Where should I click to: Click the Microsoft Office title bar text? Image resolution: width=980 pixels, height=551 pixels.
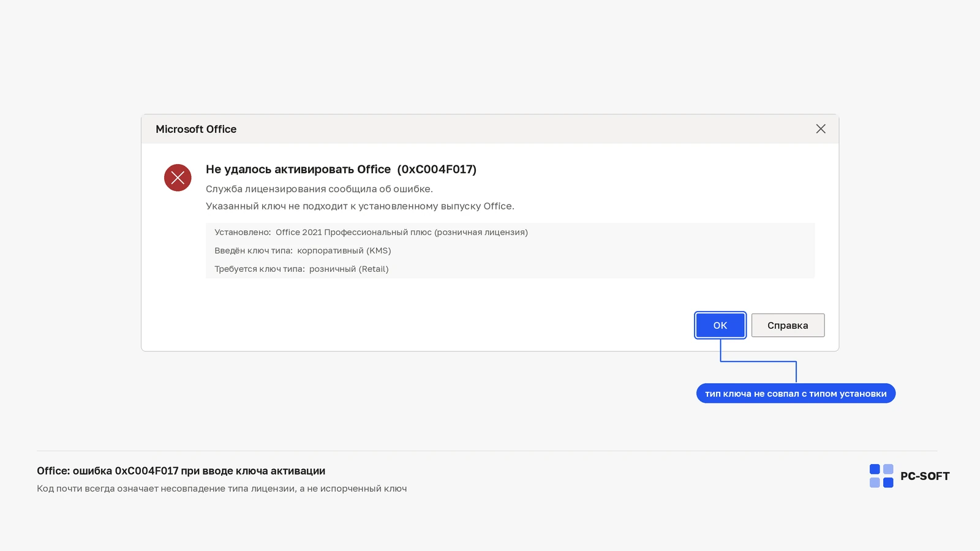[x=196, y=129]
